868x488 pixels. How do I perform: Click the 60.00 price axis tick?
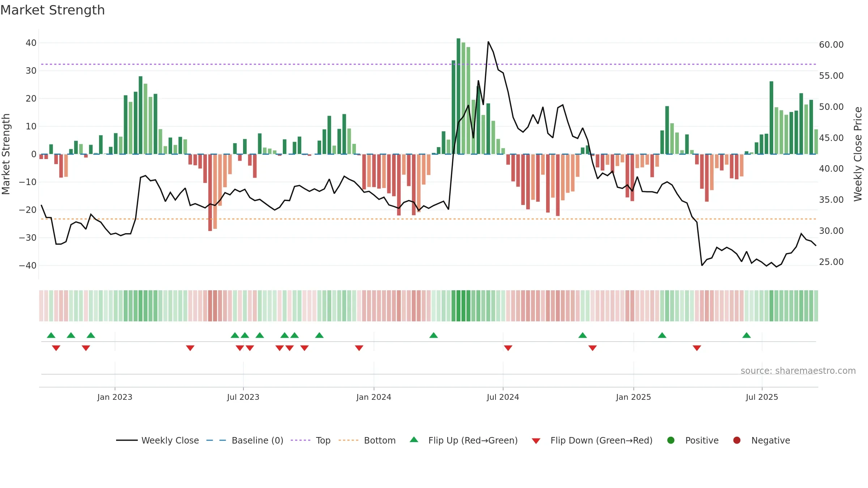(831, 44)
